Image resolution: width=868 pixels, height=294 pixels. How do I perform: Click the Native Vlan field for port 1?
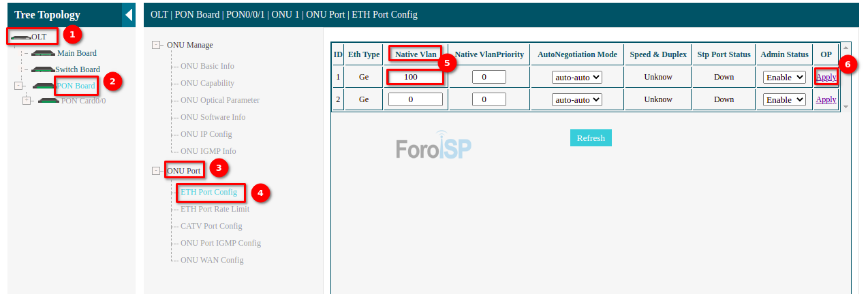415,77
